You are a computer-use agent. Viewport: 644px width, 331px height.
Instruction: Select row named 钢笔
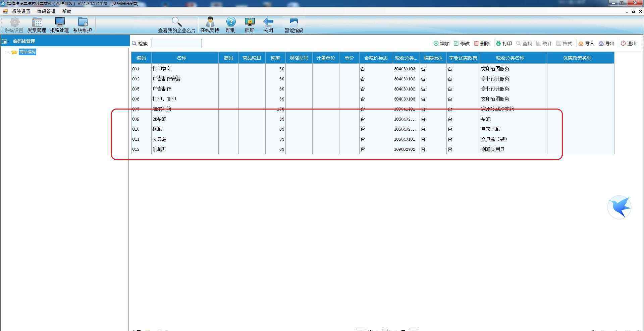(373, 129)
